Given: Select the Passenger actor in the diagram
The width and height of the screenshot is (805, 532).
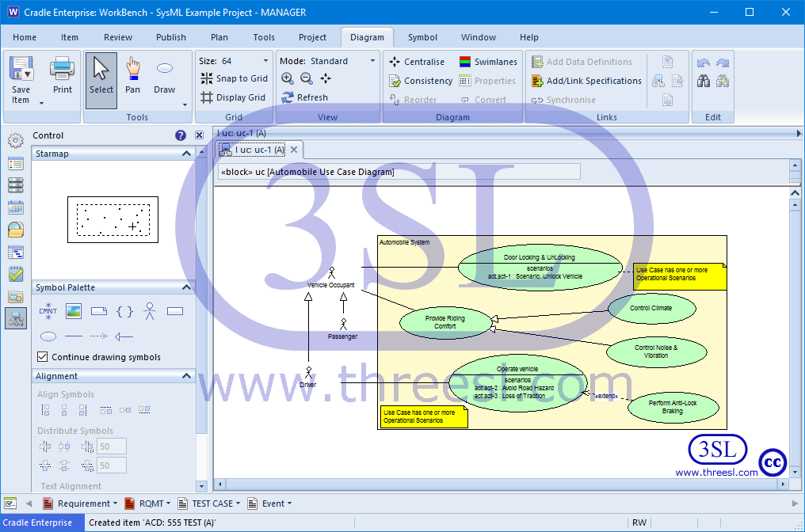Looking at the screenshot, I should (343, 329).
